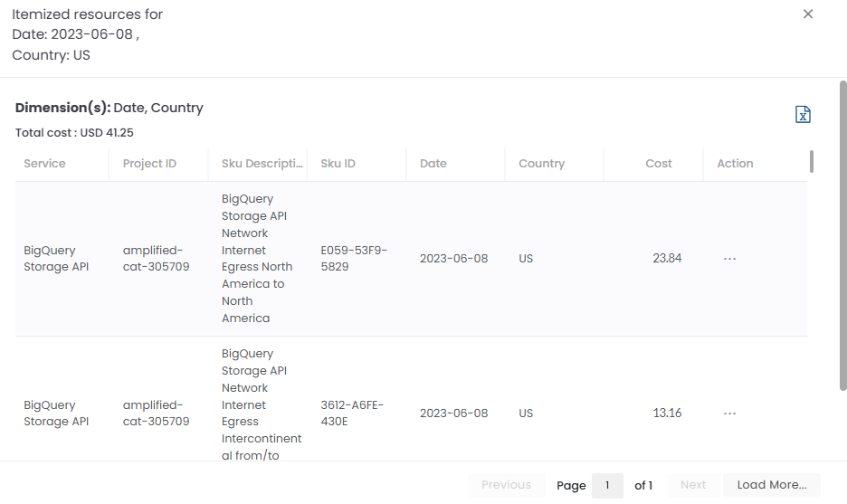
Task: Click the dialog's outer vertical scrollbar
Action: (x=842, y=235)
